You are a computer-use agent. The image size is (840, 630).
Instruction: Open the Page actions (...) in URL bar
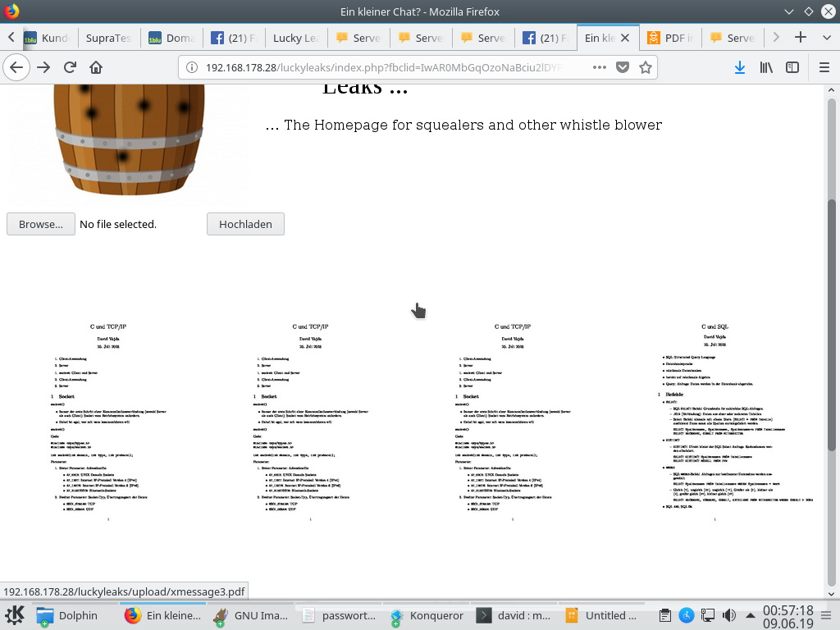pyautogui.click(x=598, y=67)
